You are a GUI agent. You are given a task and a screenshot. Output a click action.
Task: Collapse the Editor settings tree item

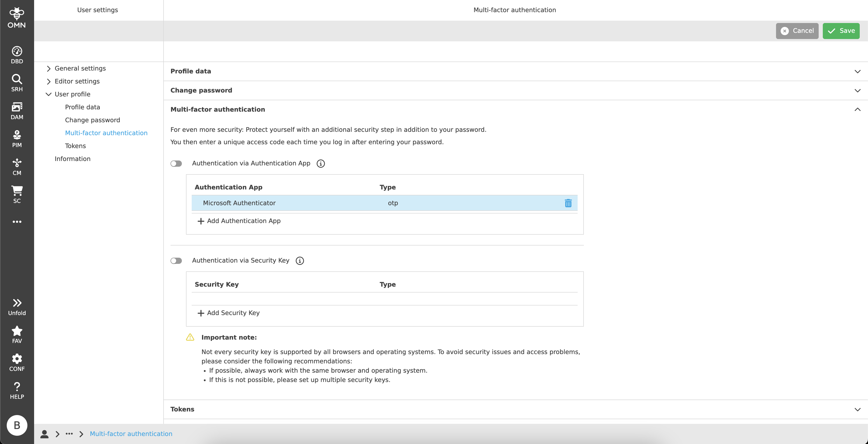(48, 81)
